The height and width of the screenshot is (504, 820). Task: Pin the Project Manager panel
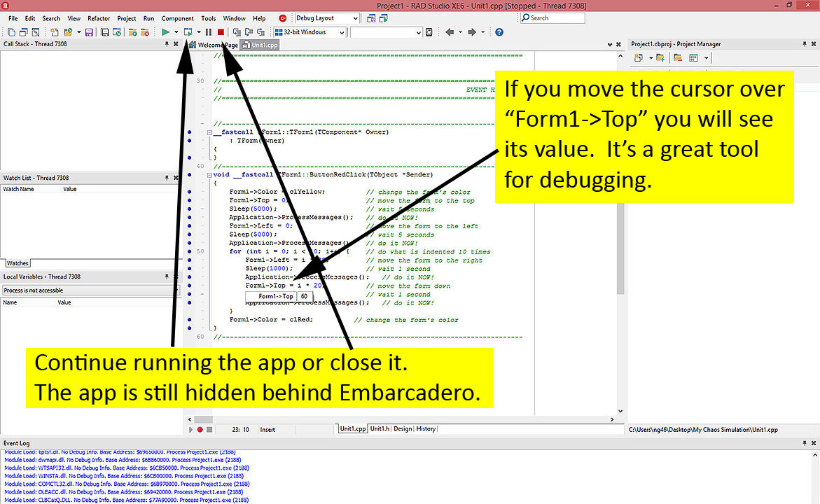[805, 44]
